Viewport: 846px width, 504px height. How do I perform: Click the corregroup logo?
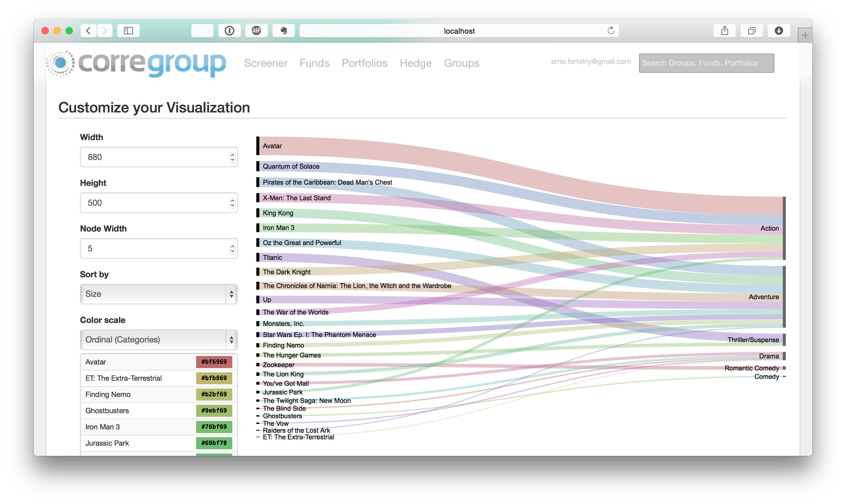136,63
